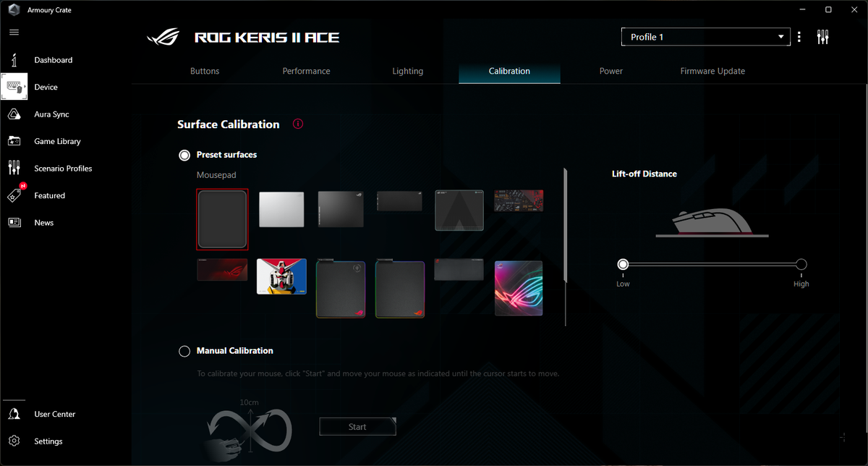The height and width of the screenshot is (466, 868).
Task: Select the neon pink-blue ROG mousepad preset
Action: tap(519, 288)
